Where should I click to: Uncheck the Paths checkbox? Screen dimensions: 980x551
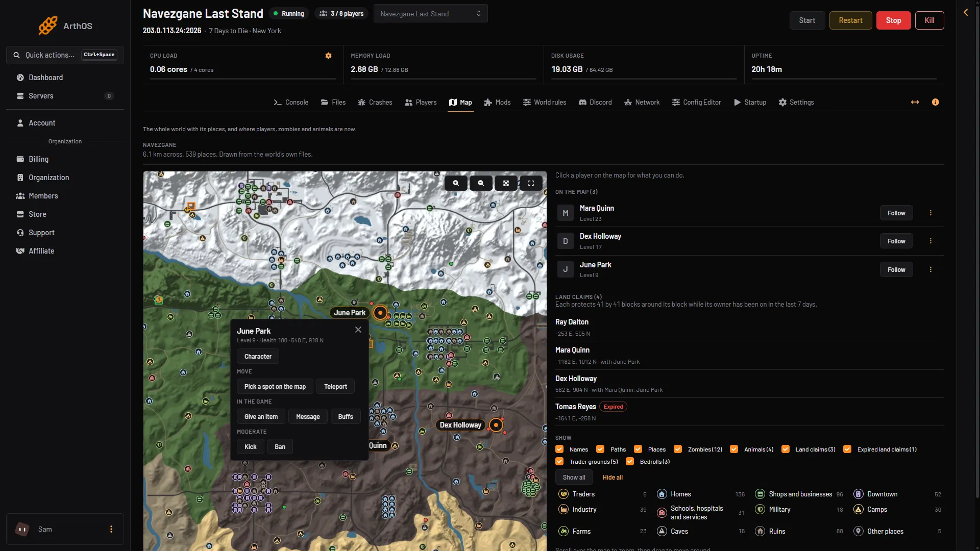pos(600,449)
